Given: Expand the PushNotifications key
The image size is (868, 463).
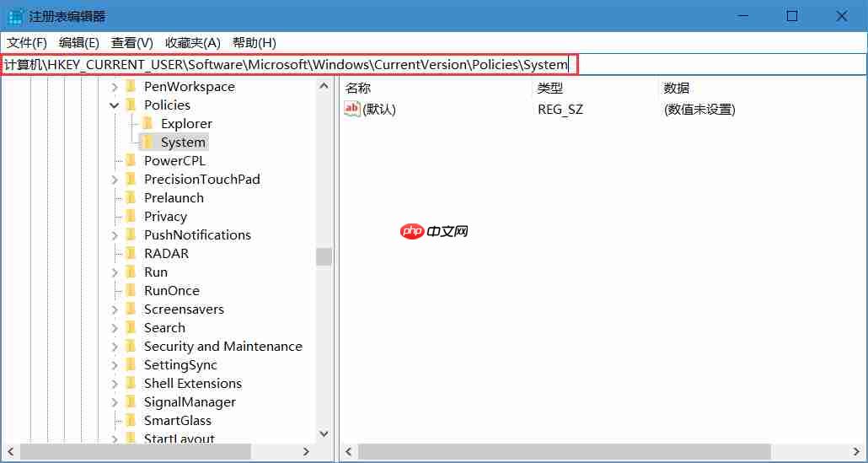Looking at the screenshot, I should 115,235.
